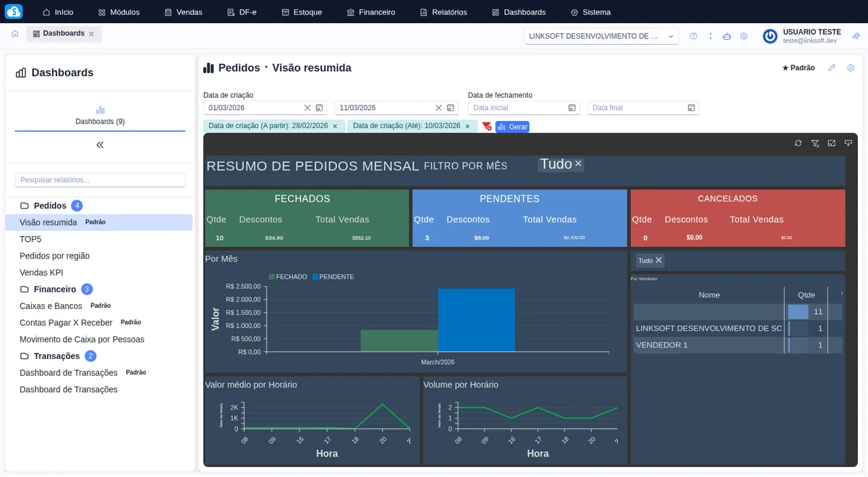Collapse the Dashboards sidebar with the chevrons
868x477 pixels.
100,144
